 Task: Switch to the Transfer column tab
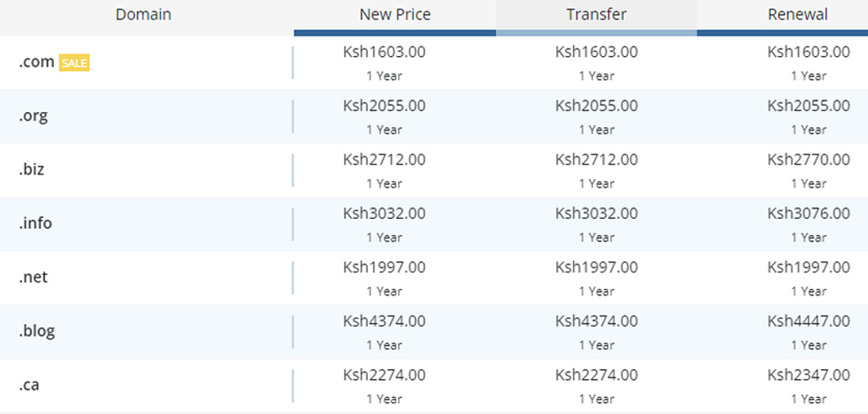(597, 14)
